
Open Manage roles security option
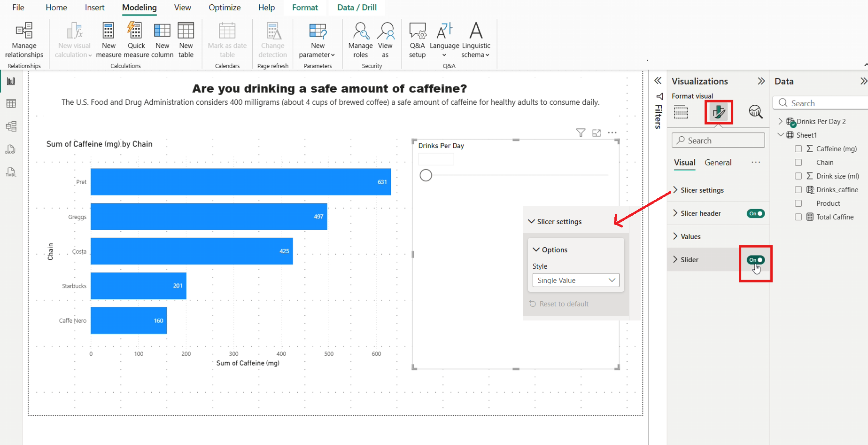click(x=360, y=31)
